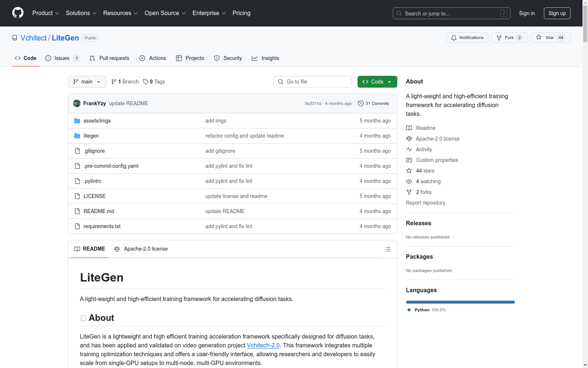Click the Python language bar
The image size is (588, 368).
[460, 302]
